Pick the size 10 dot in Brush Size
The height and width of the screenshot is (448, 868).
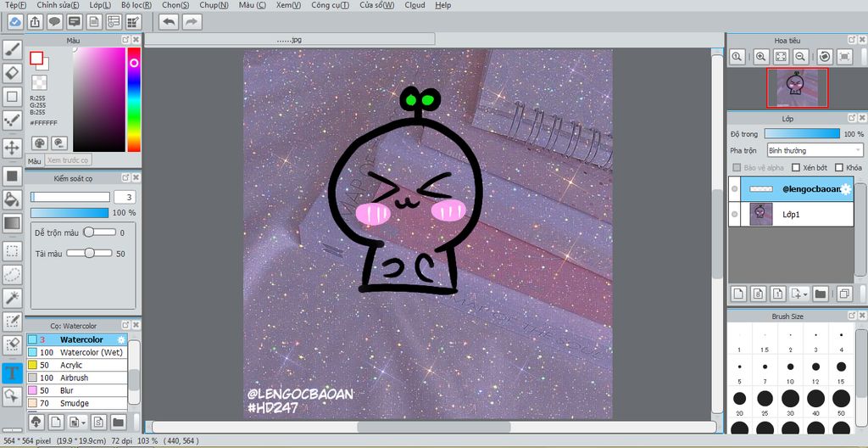tap(790, 367)
